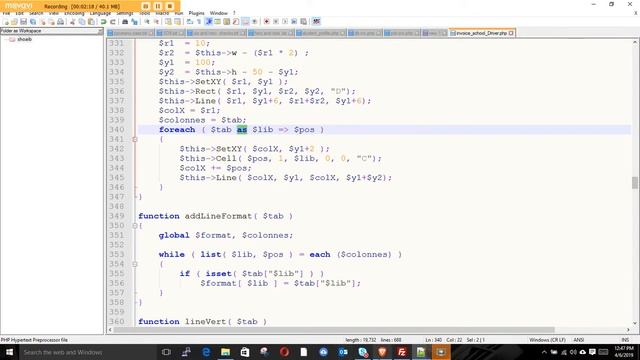Click 'addLineFormat' function name
Screen dimensions: 640x360
click(x=218, y=216)
